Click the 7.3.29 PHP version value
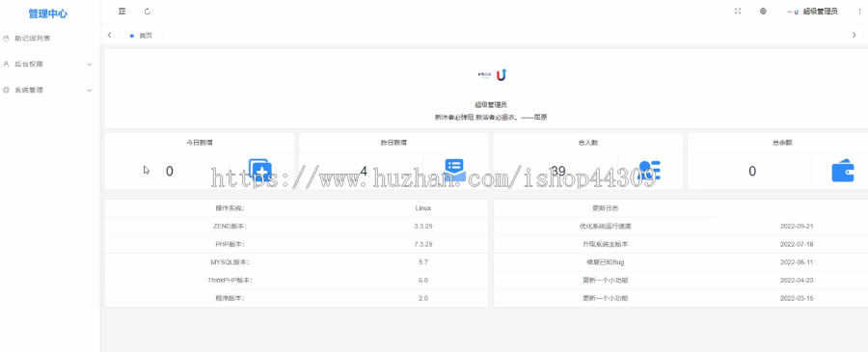Image resolution: width=868 pixels, height=352 pixels. [x=423, y=244]
